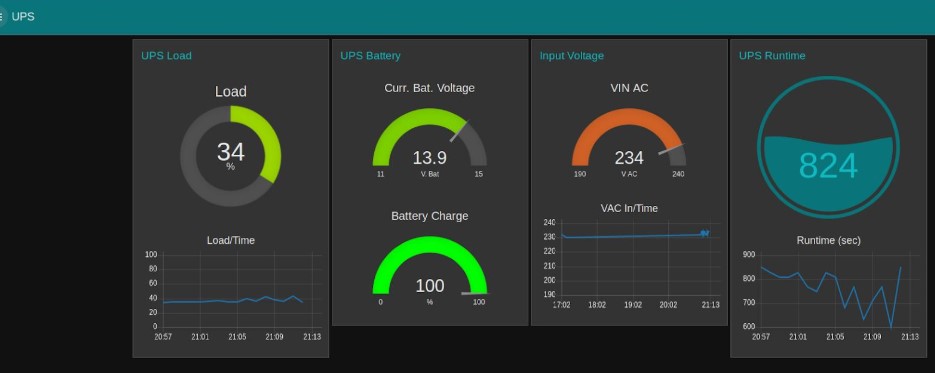The image size is (935, 373).
Task: Click the Runtime (sec) chart title
Action: pos(828,241)
